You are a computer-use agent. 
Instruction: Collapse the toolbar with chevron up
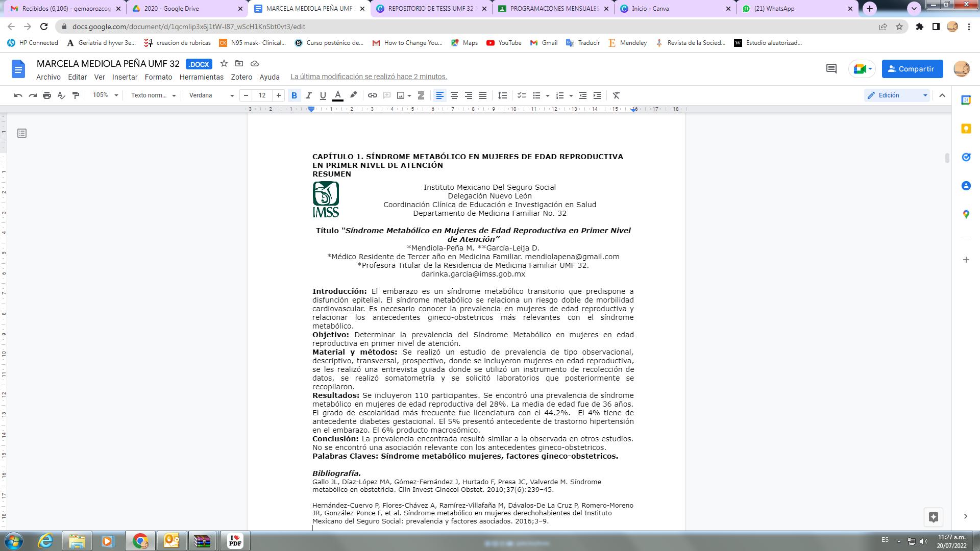(942, 95)
